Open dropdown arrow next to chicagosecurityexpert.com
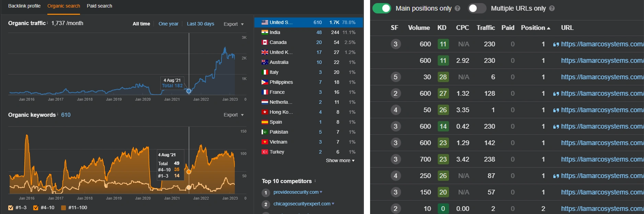 [333, 204]
